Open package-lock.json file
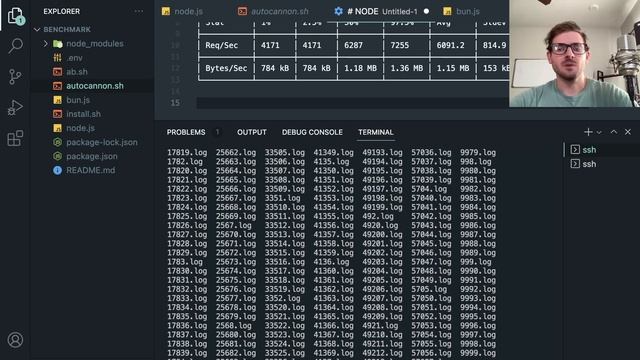This screenshot has height=360, width=640. click(102, 142)
